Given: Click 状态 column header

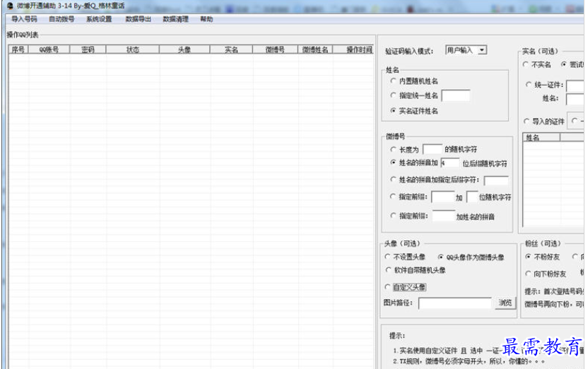Looking at the screenshot, I should coord(133,49).
